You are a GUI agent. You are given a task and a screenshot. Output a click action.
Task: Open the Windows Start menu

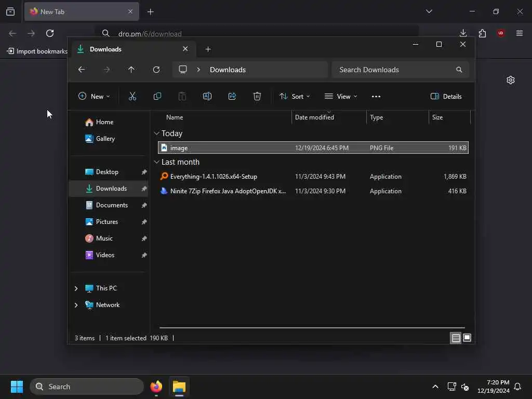[17, 387]
